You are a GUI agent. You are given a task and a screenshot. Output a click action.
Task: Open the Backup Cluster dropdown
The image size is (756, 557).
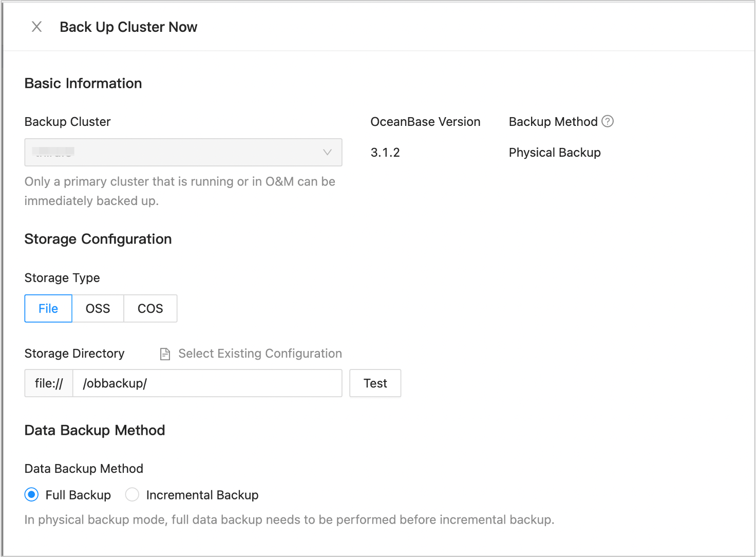tap(183, 152)
